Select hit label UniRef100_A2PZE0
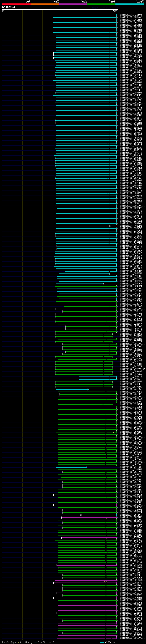 tap(131, 75)
